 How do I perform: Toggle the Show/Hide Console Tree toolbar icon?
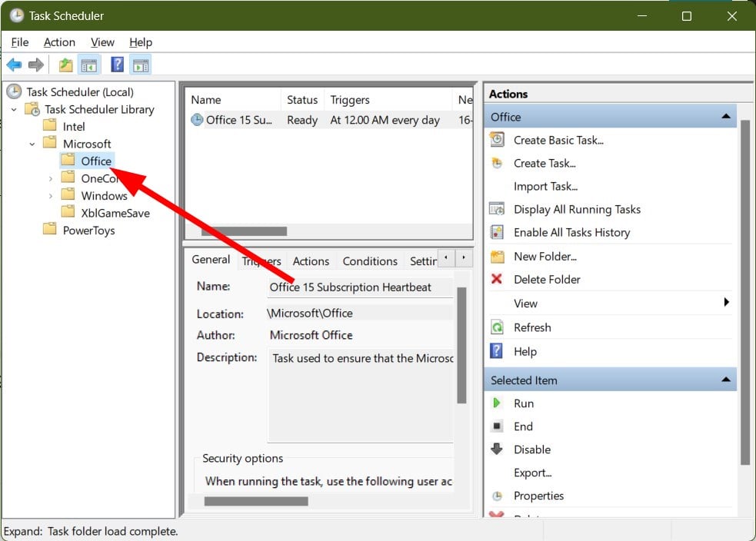(88, 65)
